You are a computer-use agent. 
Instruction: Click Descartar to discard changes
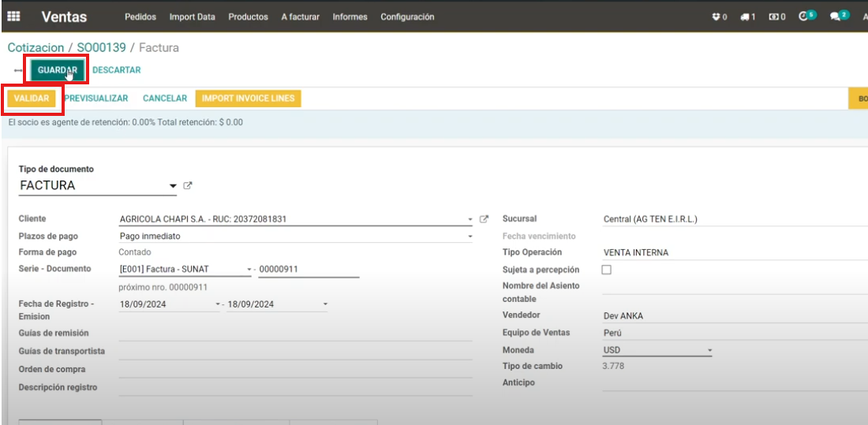point(116,70)
